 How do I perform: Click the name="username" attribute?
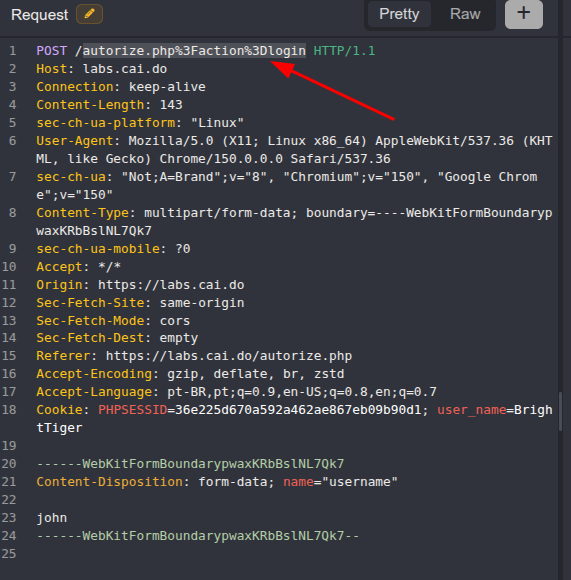coord(340,482)
